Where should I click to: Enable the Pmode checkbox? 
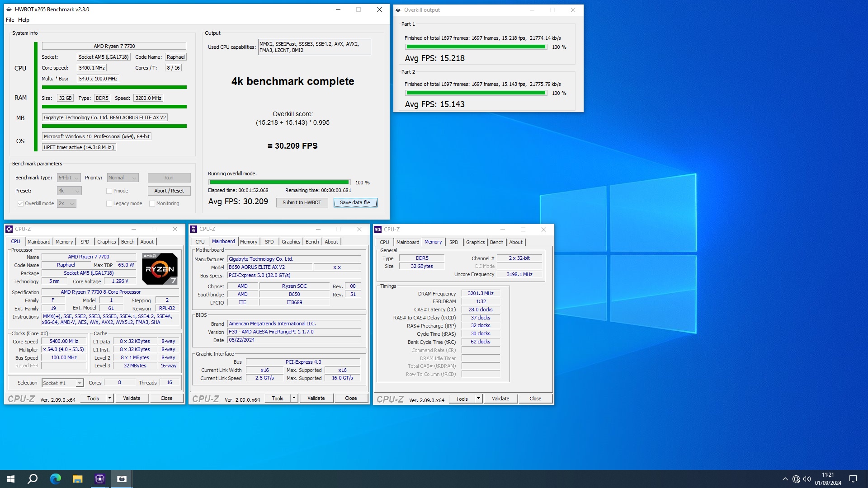click(x=109, y=191)
